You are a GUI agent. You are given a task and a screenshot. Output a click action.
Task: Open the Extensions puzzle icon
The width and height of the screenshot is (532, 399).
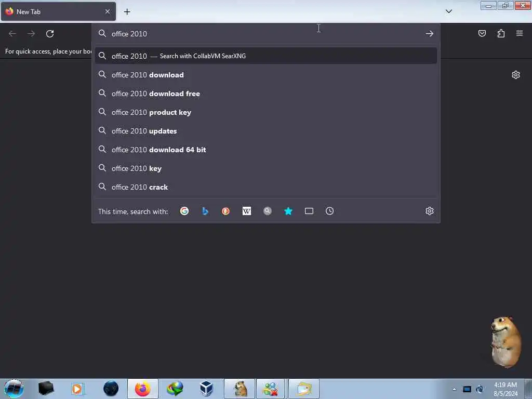pos(501,33)
